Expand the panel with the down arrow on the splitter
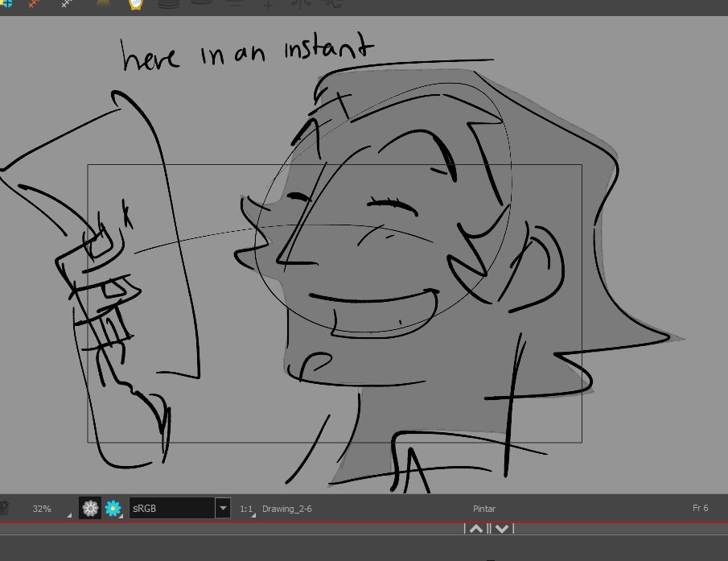 [x=502, y=529]
